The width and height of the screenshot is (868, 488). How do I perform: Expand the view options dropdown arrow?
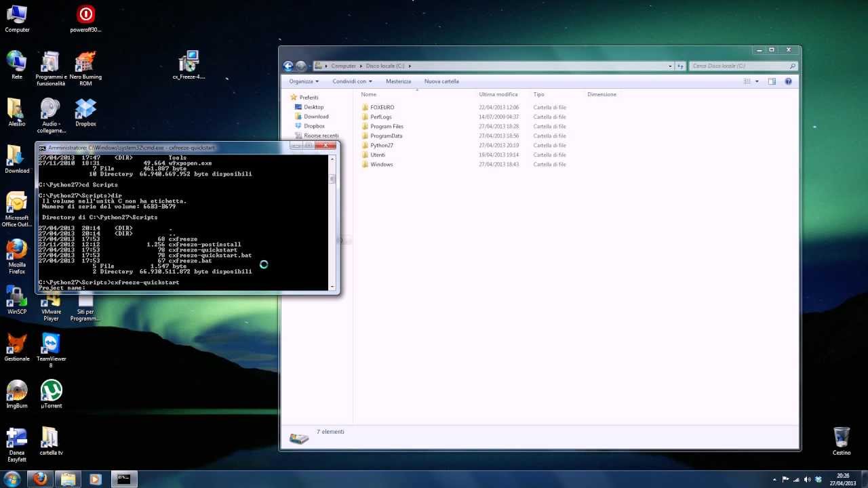click(757, 81)
